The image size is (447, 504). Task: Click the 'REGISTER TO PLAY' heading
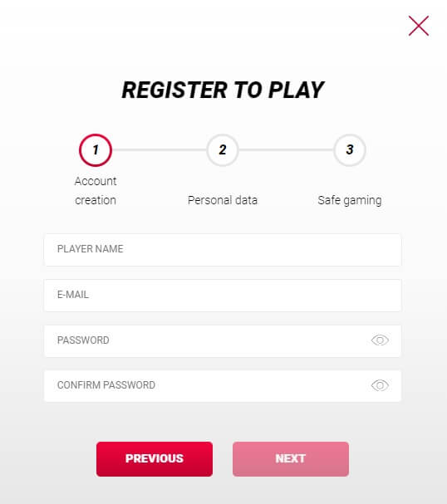point(223,90)
